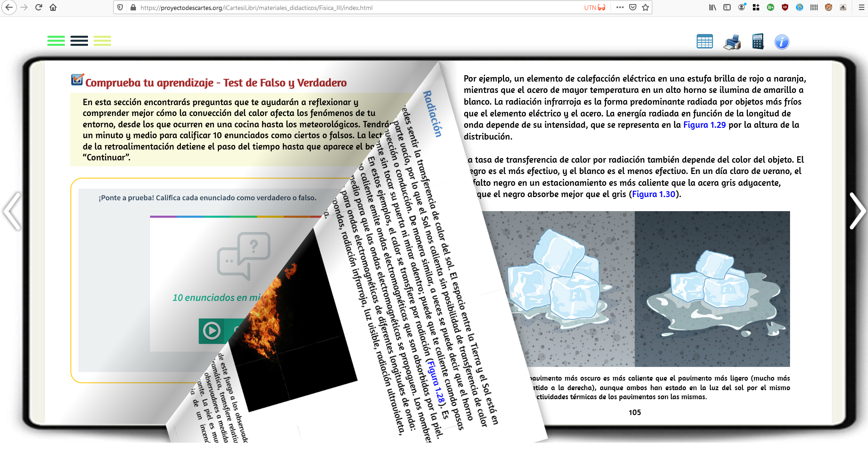Turn to the previous page arrow
The height and width of the screenshot is (454, 868).
pos(12,211)
